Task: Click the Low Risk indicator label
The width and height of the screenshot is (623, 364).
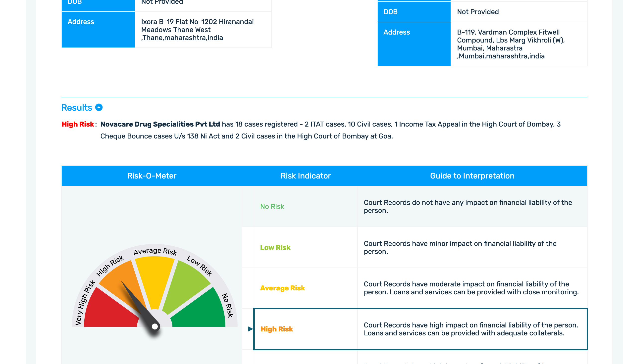Action: [x=275, y=247]
